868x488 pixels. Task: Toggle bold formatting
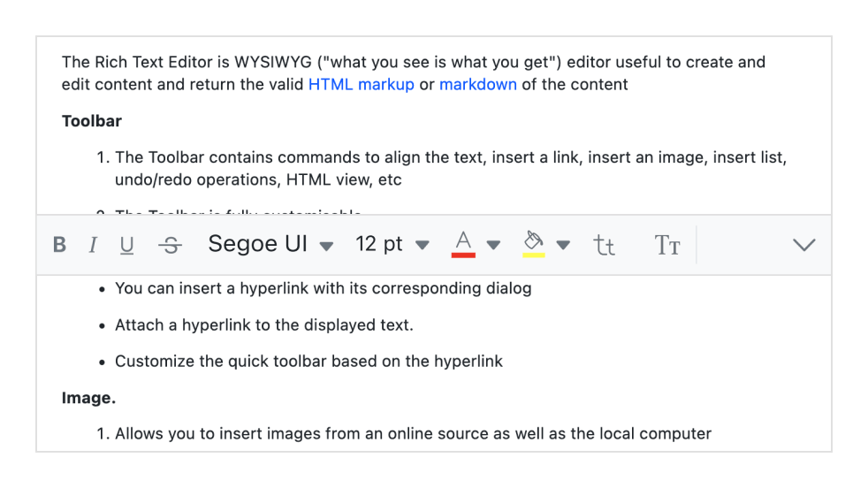pos(60,245)
